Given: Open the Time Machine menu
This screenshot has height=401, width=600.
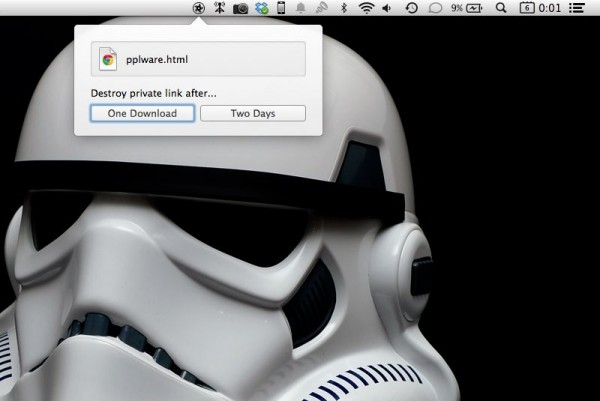Looking at the screenshot, I should pos(411,8).
